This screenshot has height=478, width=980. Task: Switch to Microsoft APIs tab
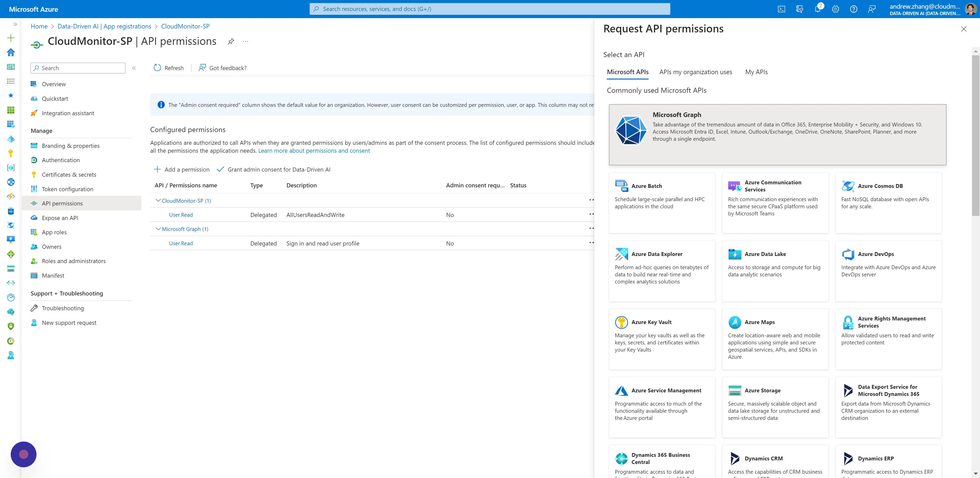pos(627,72)
